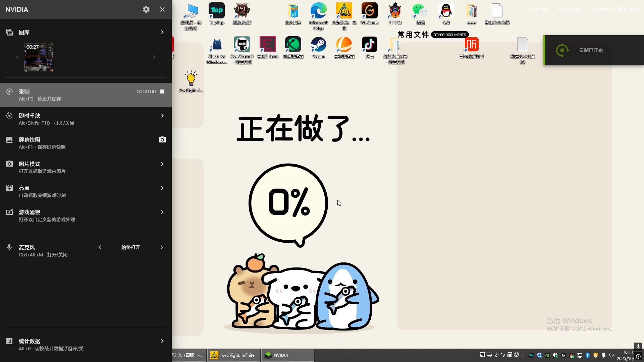This screenshot has height=362, width=644.
Task: Expand the Statistics (统计数据) entry
Action: 162,341
